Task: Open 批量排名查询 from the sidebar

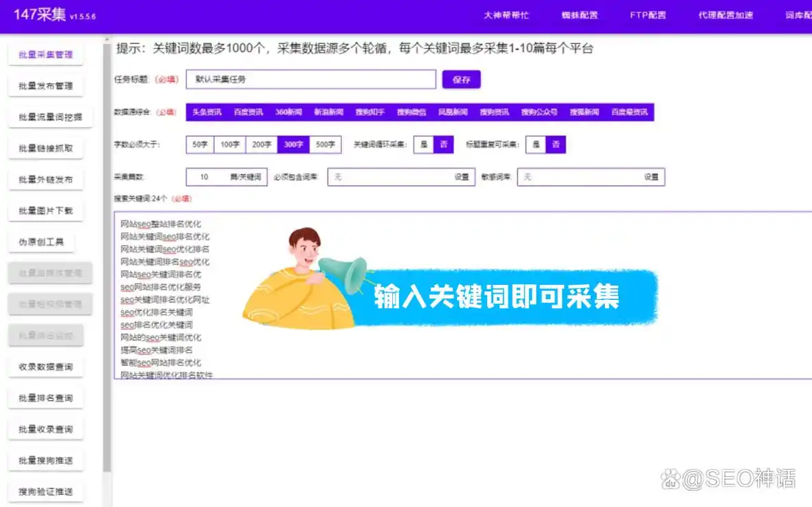Action: pos(45,398)
